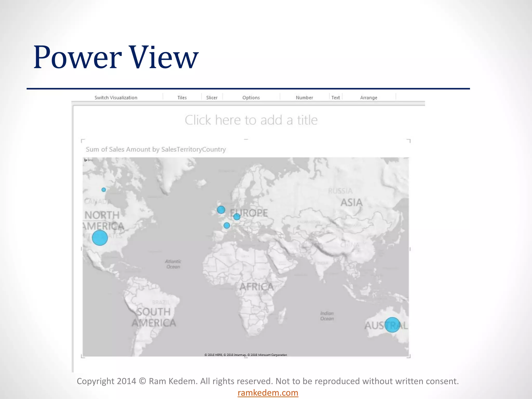
Task: Click the Bing logo on the map
Action: [x=88, y=160]
